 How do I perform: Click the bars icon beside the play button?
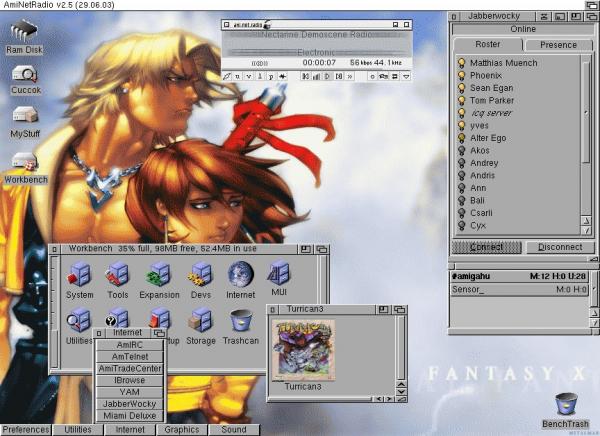click(x=316, y=77)
